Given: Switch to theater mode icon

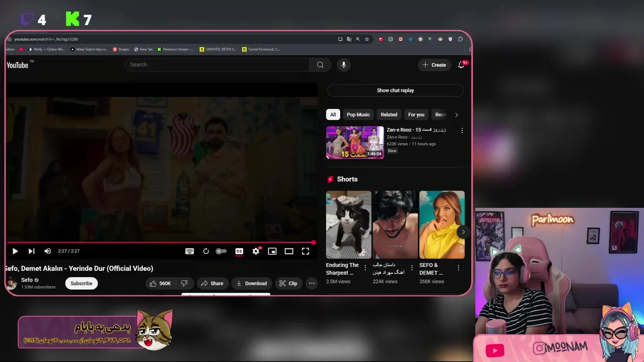Looking at the screenshot, I should click(289, 251).
